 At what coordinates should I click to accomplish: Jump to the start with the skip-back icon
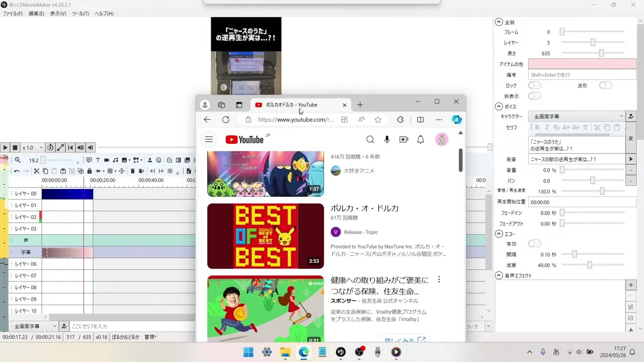(x=70, y=148)
